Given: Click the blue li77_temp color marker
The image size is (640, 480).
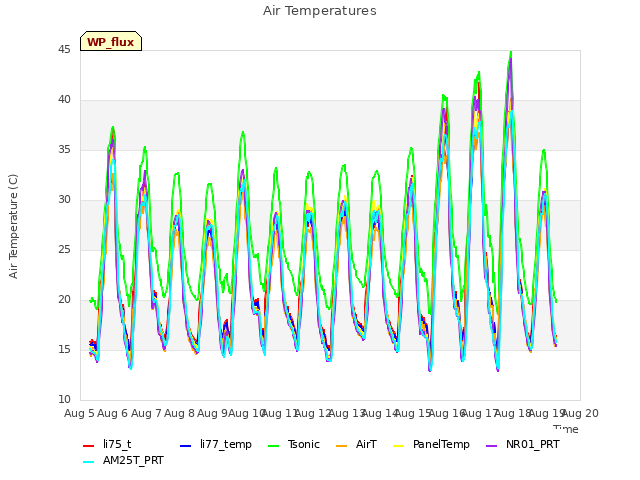Looking at the screenshot, I should (x=185, y=446).
